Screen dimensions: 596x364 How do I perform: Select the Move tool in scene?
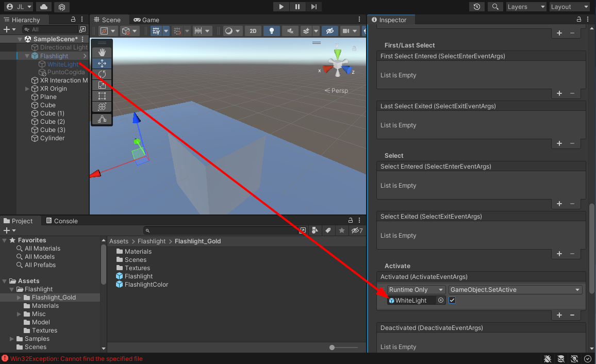(x=102, y=63)
